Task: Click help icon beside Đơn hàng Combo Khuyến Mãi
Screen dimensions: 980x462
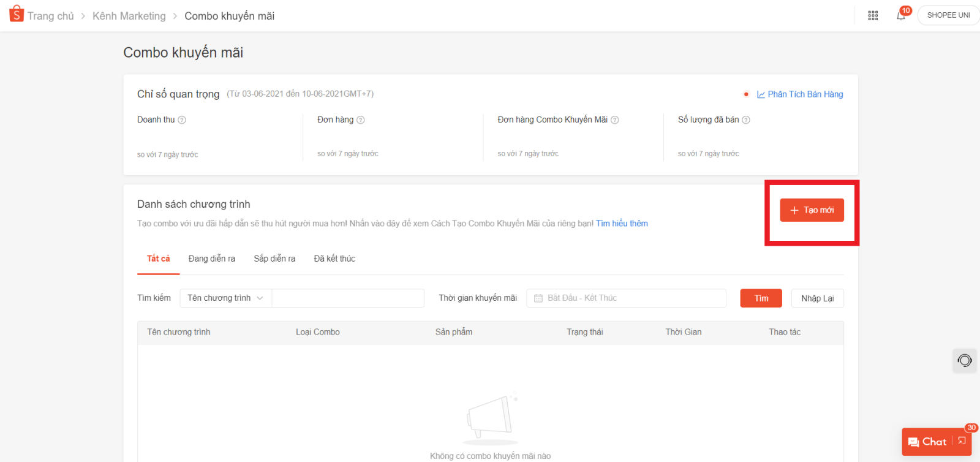Action: (615, 120)
